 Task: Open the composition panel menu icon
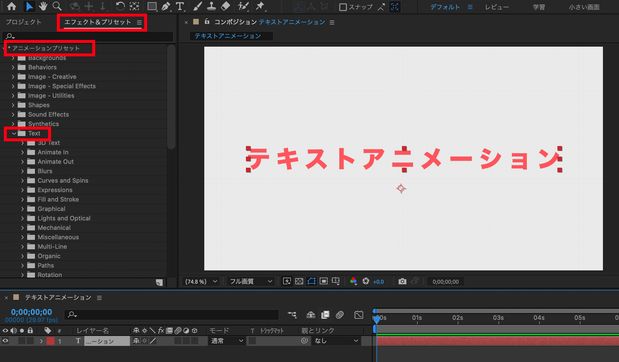click(332, 23)
